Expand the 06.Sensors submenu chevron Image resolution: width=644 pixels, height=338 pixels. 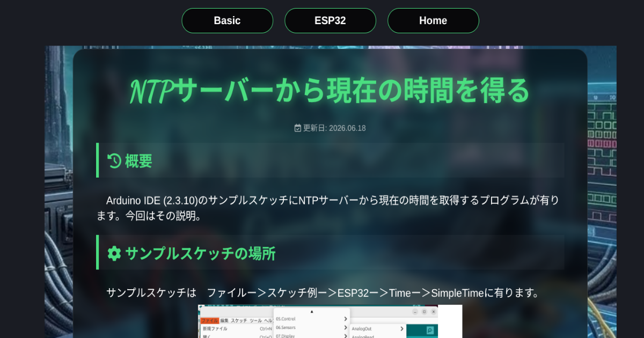(346, 327)
